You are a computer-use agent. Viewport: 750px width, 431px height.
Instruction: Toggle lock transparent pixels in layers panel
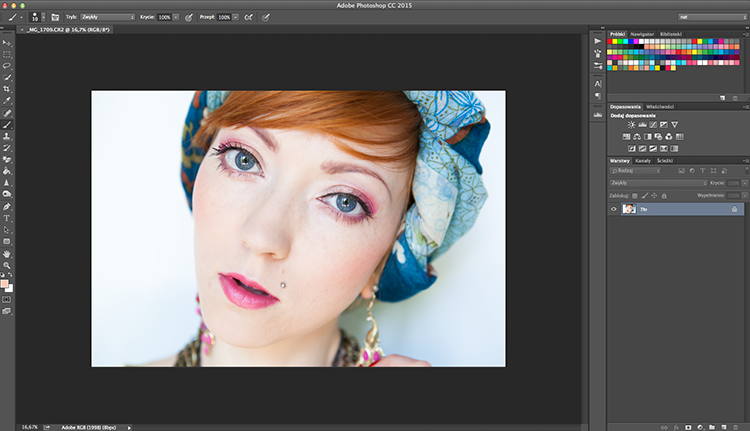(635, 196)
